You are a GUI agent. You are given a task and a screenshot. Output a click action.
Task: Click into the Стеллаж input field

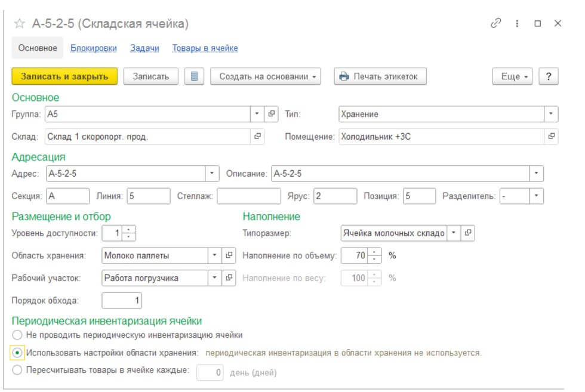coord(248,196)
